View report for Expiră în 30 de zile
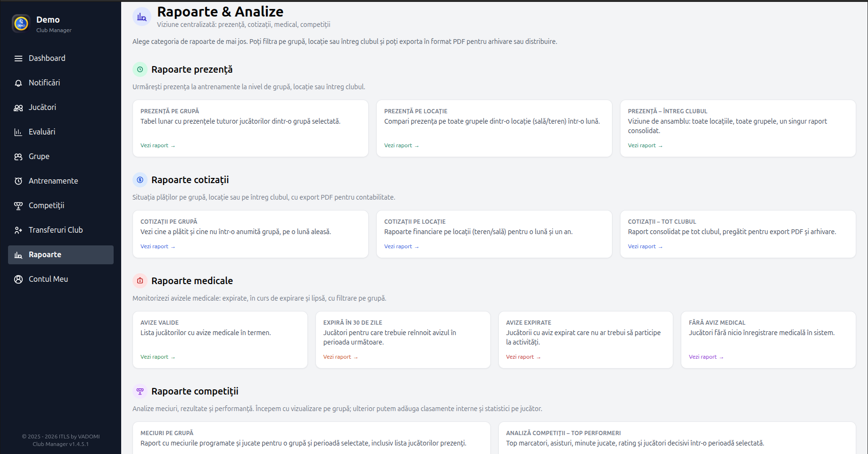868x454 pixels. point(340,357)
